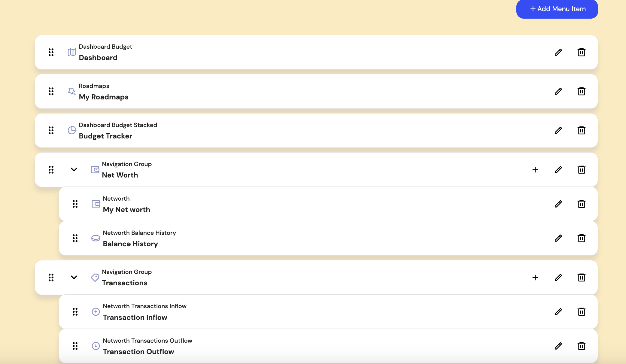
Task: Collapse the Transactions navigation group
Action: [73, 277]
